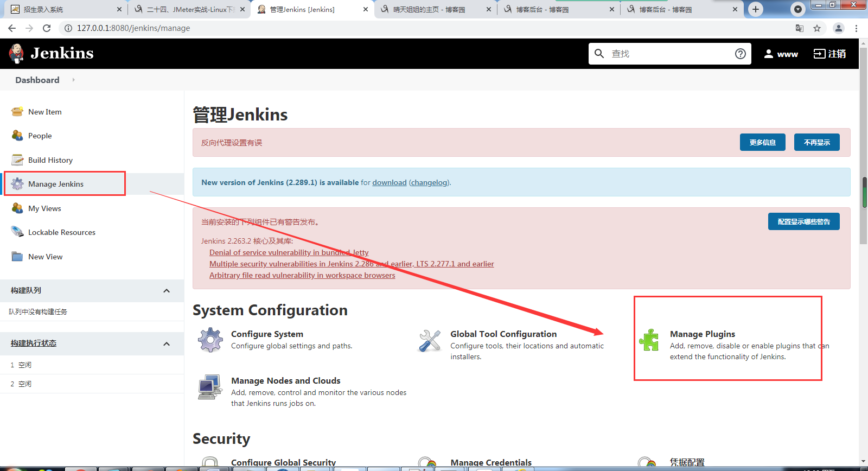Click the 不再显示 button

point(816,142)
